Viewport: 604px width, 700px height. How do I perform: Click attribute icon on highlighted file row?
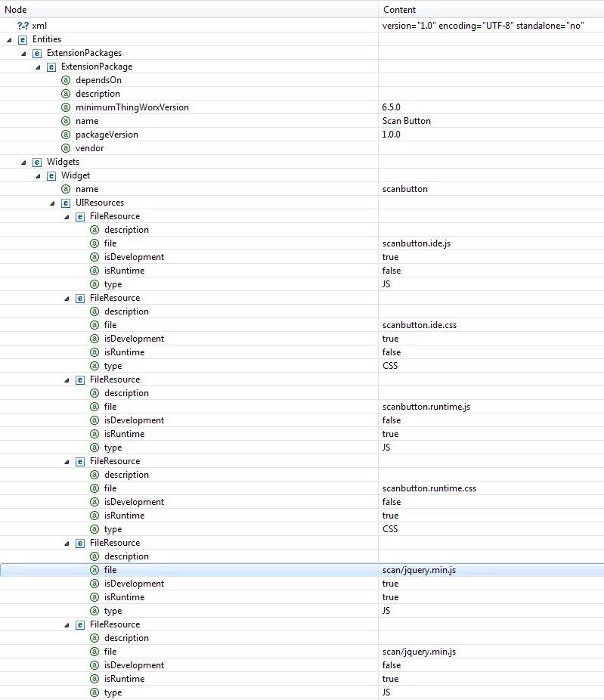pyautogui.click(x=94, y=570)
